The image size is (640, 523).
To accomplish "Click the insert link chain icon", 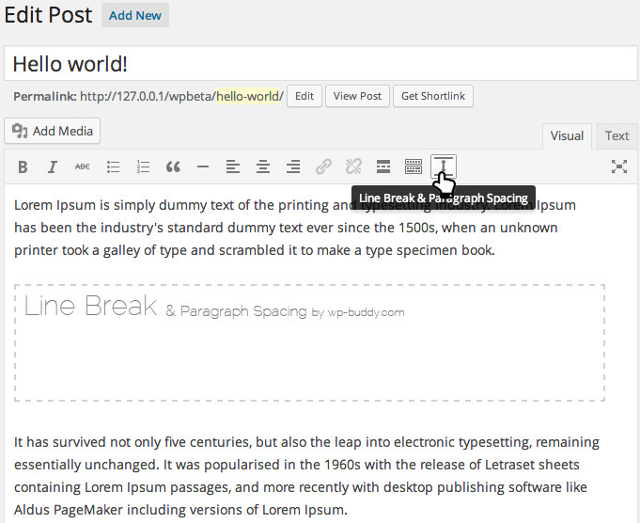I will [x=323, y=167].
